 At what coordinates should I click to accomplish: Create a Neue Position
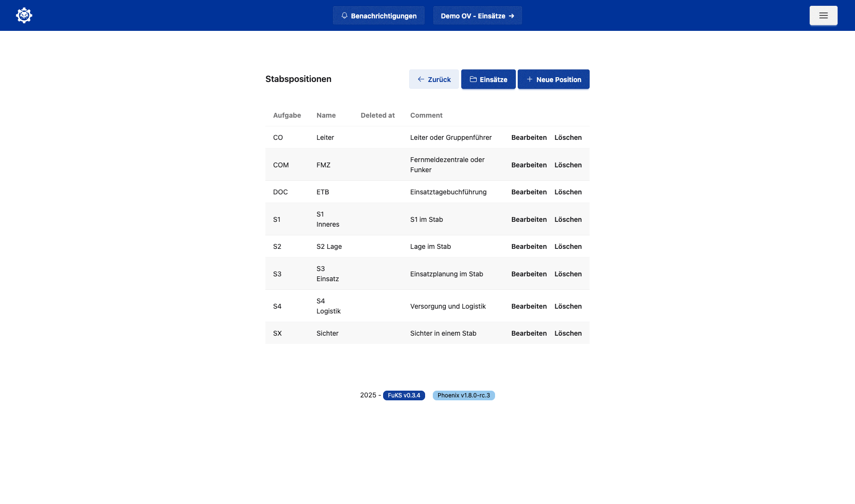tap(553, 80)
